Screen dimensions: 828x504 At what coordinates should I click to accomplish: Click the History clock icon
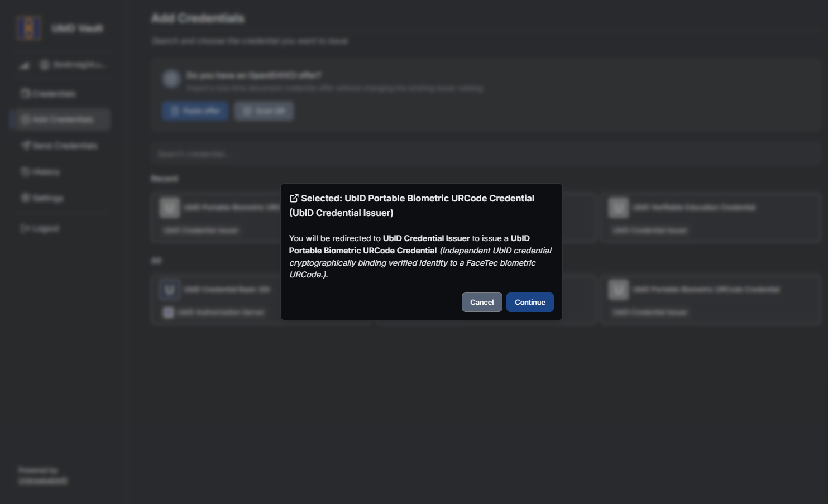tap(25, 172)
